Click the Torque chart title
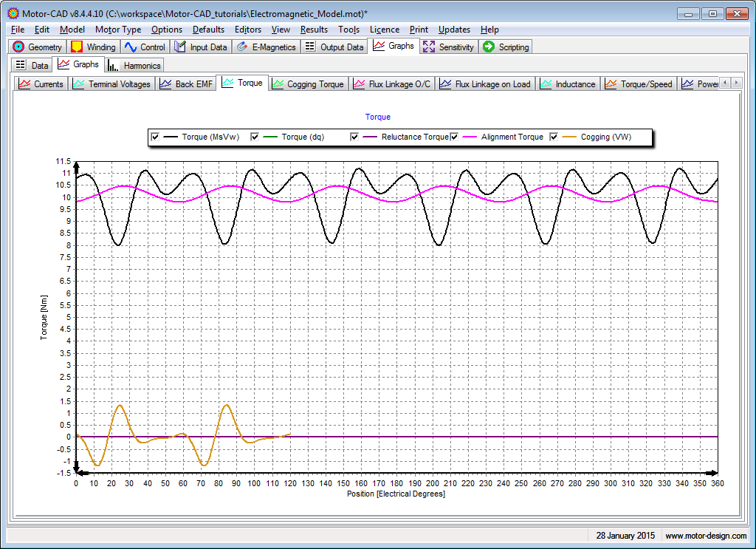Screen dimensions: 756x549 click(x=378, y=117)
